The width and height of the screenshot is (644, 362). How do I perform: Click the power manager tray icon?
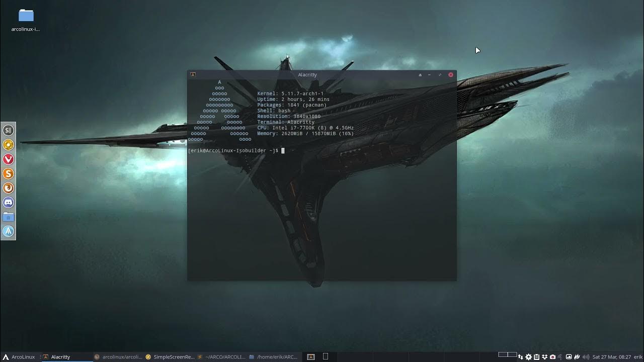tap(577, 357)
